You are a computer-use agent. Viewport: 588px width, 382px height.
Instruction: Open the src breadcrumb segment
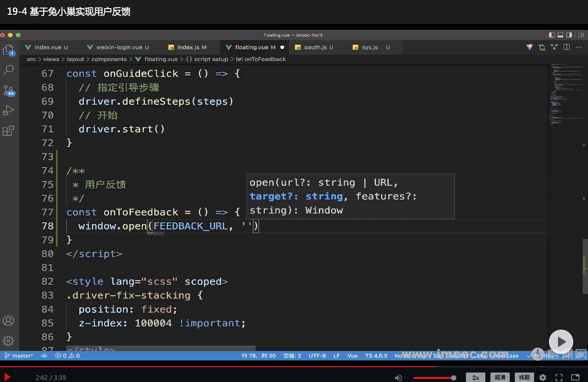point(31,60)
